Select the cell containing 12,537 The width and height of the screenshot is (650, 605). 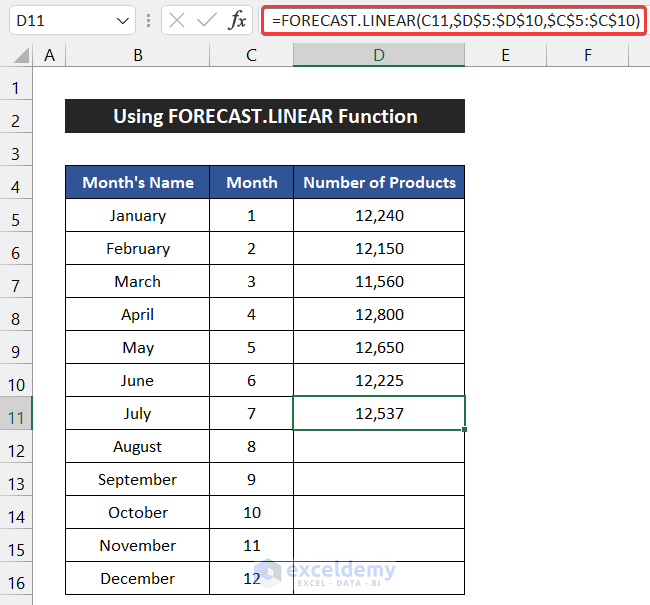click(378, 413)
